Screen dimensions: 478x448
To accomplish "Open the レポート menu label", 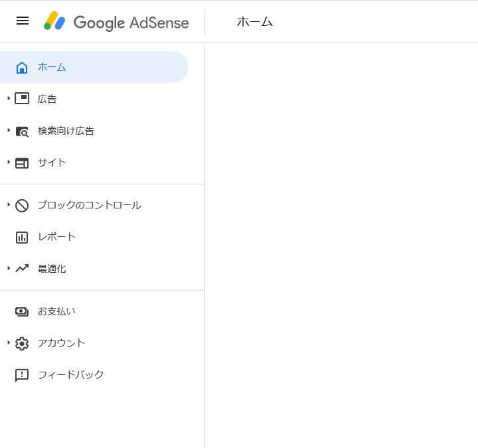I will (x=57, y=237).
